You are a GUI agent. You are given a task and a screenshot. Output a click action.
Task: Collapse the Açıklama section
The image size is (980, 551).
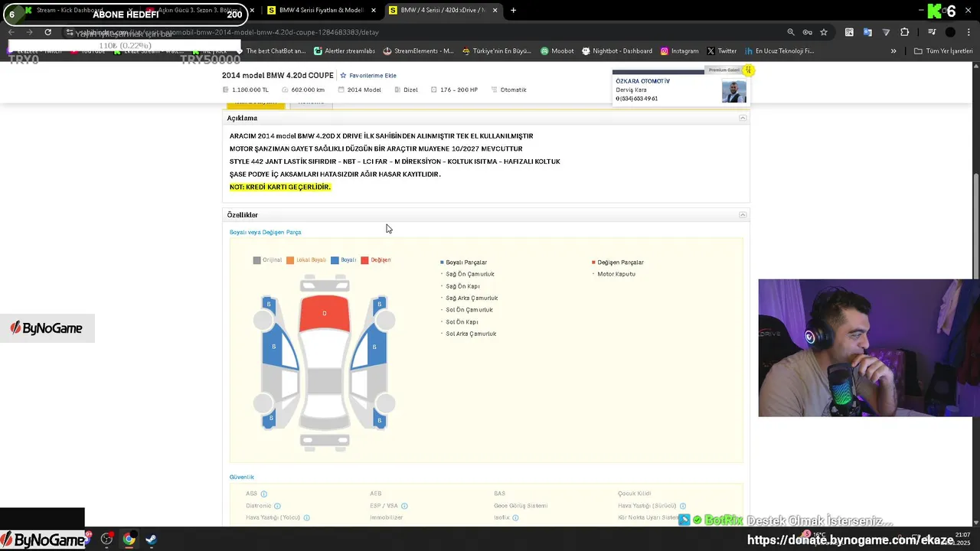[742, 118]
